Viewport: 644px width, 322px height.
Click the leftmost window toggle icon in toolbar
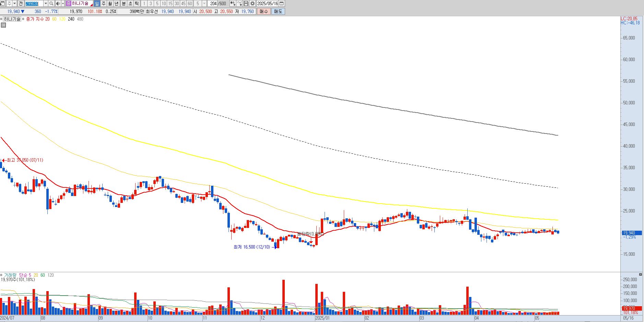[x=2, y=3]
